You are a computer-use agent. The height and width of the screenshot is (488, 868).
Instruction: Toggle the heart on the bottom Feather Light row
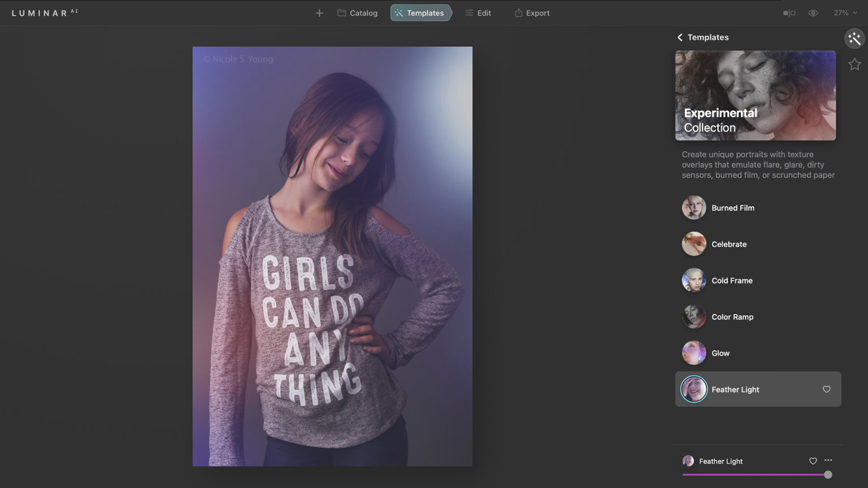tap(813, 461)
